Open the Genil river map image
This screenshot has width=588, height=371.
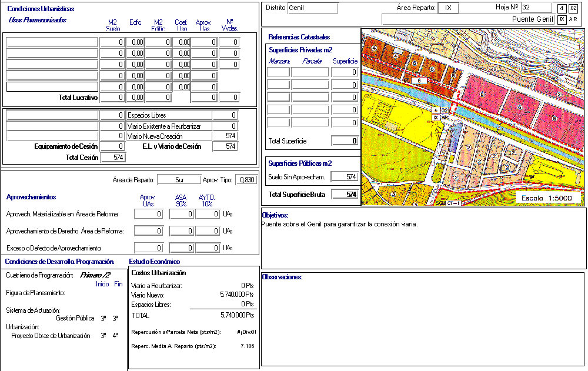pos(473,117)
